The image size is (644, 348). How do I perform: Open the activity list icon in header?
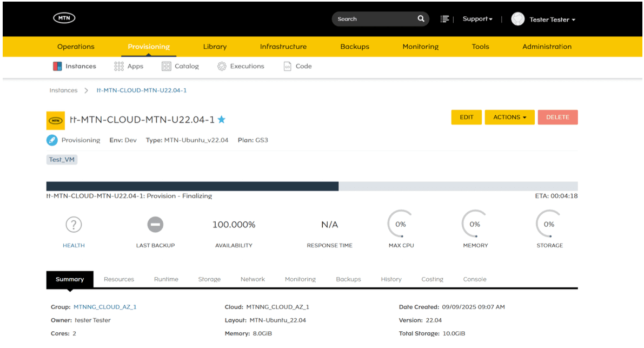[x=444, y=19]
